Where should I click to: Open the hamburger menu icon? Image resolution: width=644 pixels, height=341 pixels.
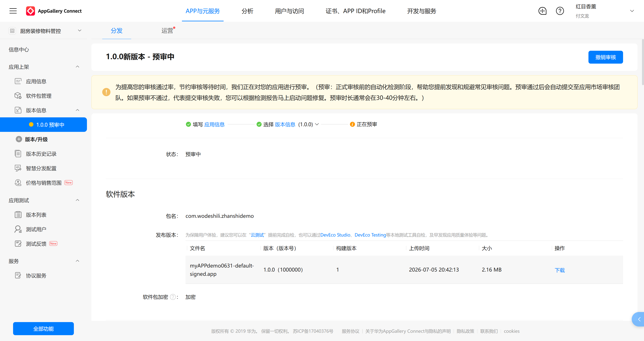tap(13, 11)
